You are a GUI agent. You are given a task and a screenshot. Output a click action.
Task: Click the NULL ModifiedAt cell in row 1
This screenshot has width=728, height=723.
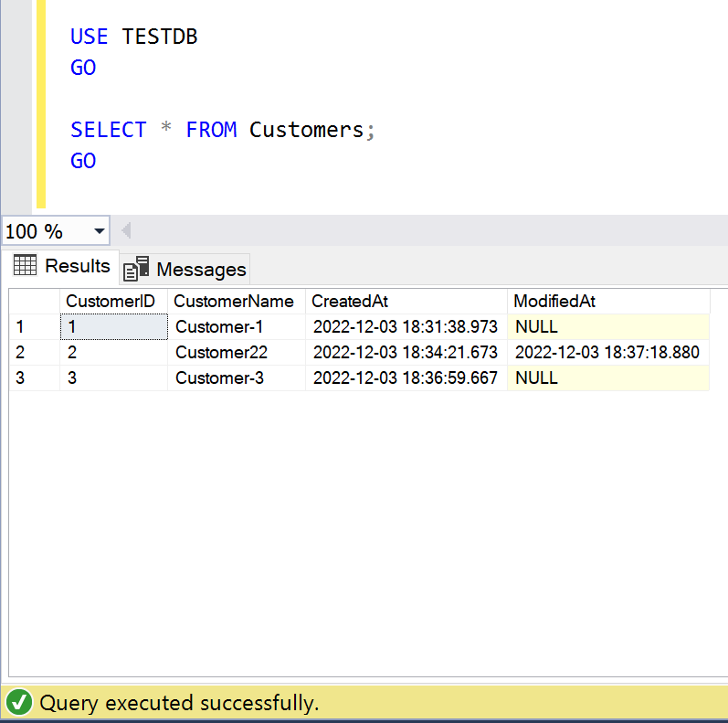pyautogui.click(x=536, y=326)
